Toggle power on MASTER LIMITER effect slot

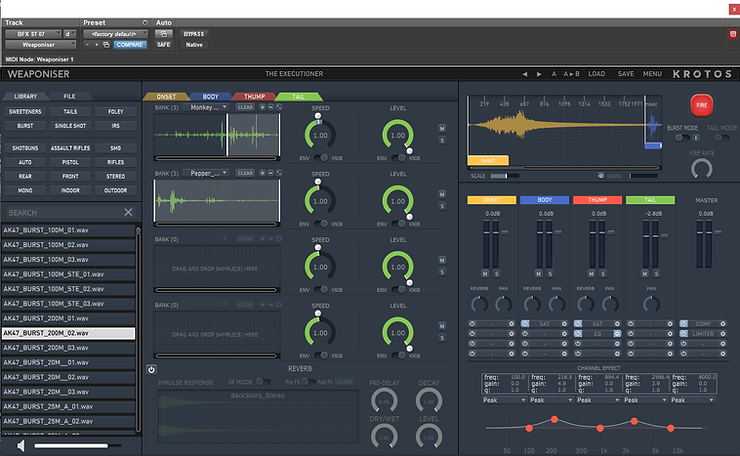click(x=683, y=334)
